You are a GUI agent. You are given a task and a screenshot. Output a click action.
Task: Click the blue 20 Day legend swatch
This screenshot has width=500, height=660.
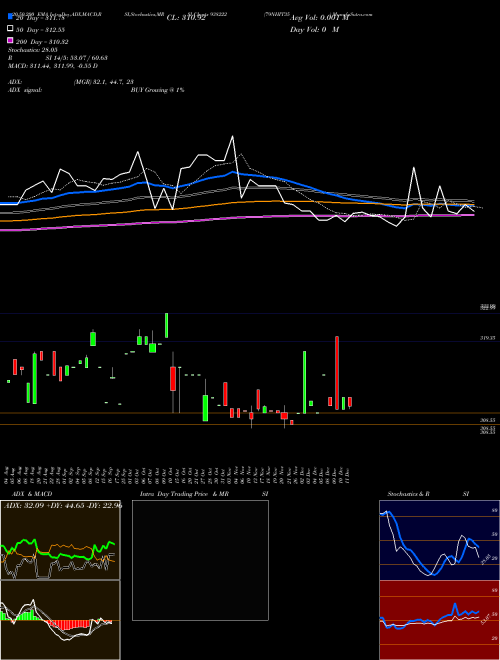pos(11,17)
